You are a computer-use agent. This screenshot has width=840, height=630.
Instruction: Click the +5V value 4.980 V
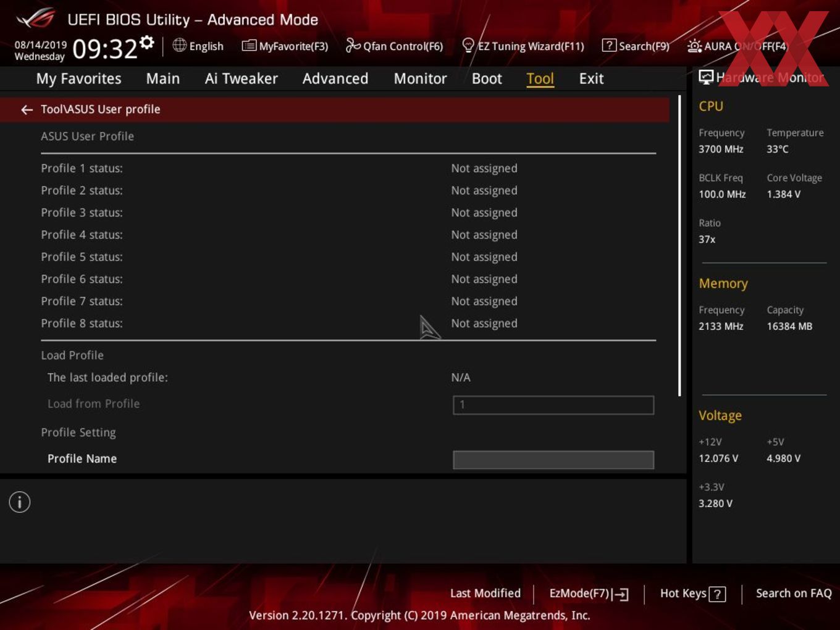(783, 458)
